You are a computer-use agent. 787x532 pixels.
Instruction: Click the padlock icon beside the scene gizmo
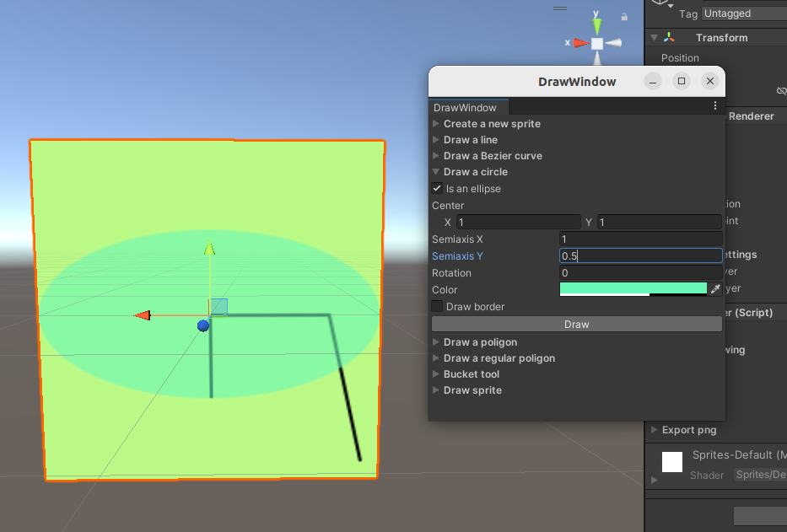point(625,16)
